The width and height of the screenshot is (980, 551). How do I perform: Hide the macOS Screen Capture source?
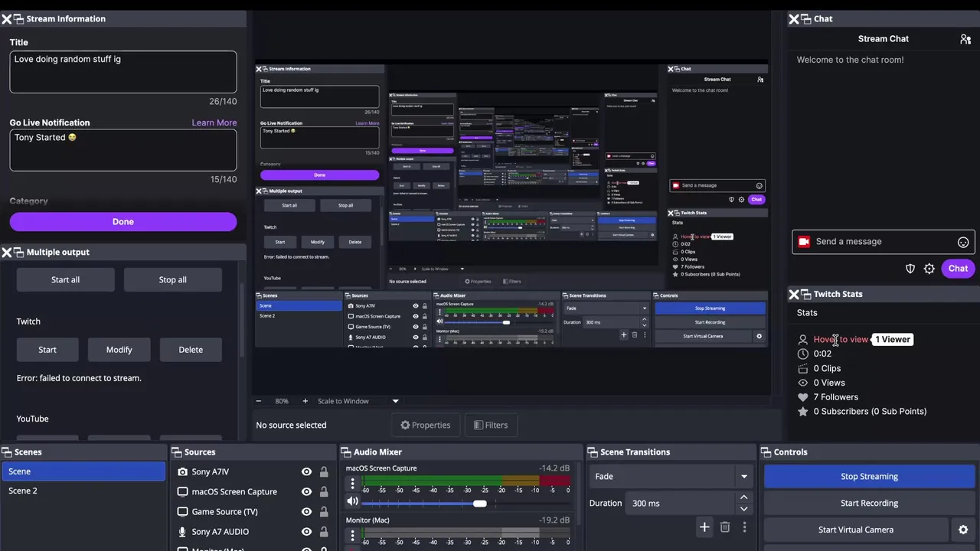(x=306, y=492)
